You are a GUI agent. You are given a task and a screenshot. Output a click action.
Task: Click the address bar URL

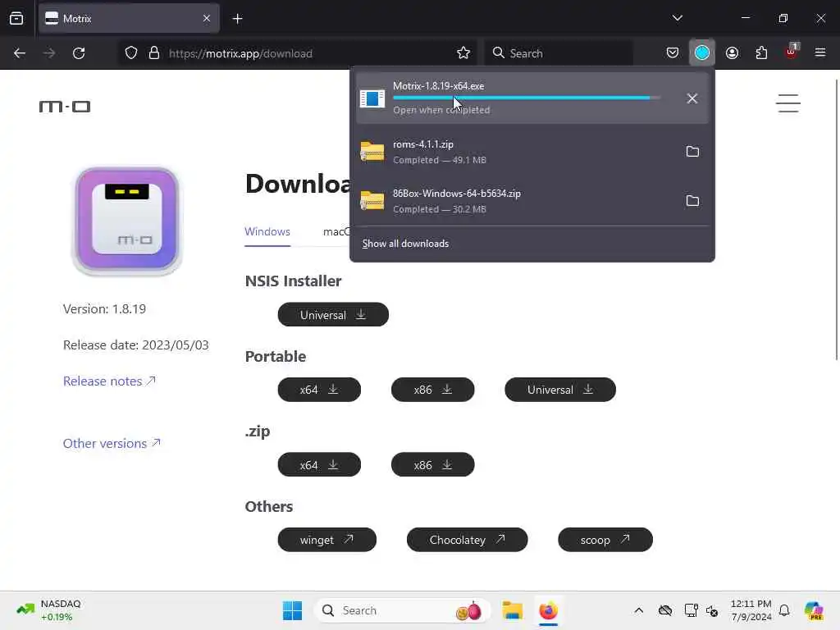pyautogui.click(x=240, y=53)
